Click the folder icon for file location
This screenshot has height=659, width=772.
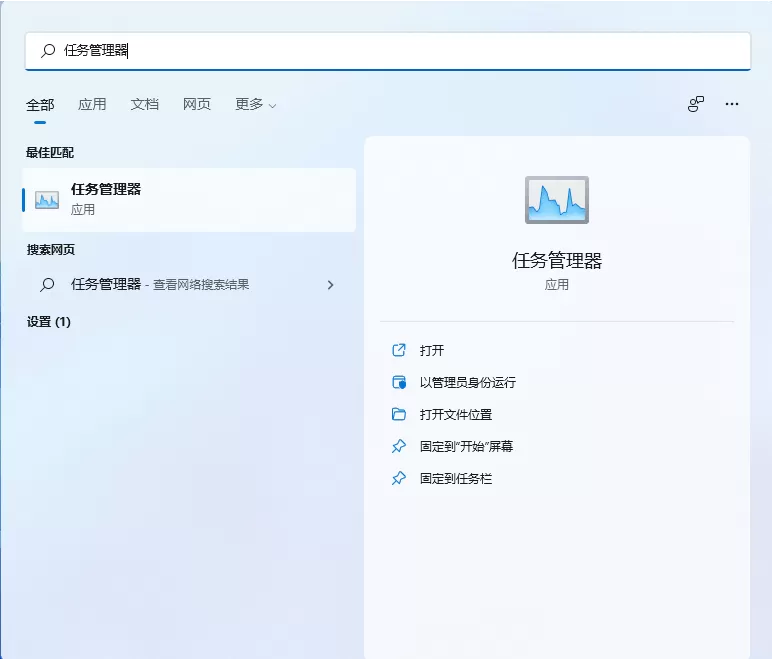coord(399,414)
